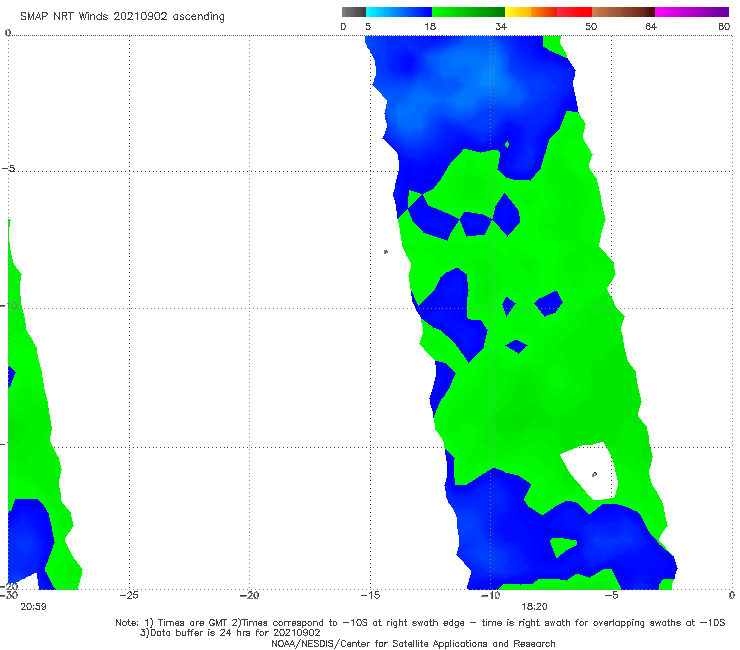The height and width of the screenshot is (650, 740).
Task: Select the yellow-orange segment of the colorbar
Action: (530, 12)
